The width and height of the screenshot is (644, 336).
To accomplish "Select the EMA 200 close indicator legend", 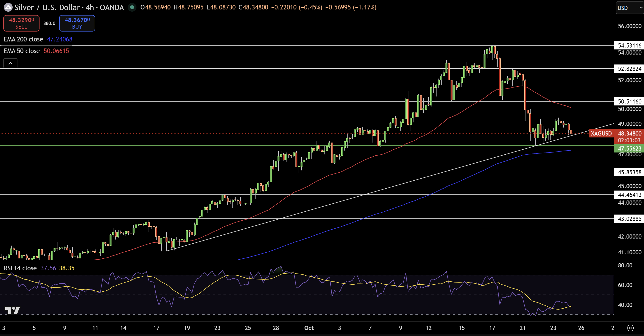I will [x=23, y=39].
